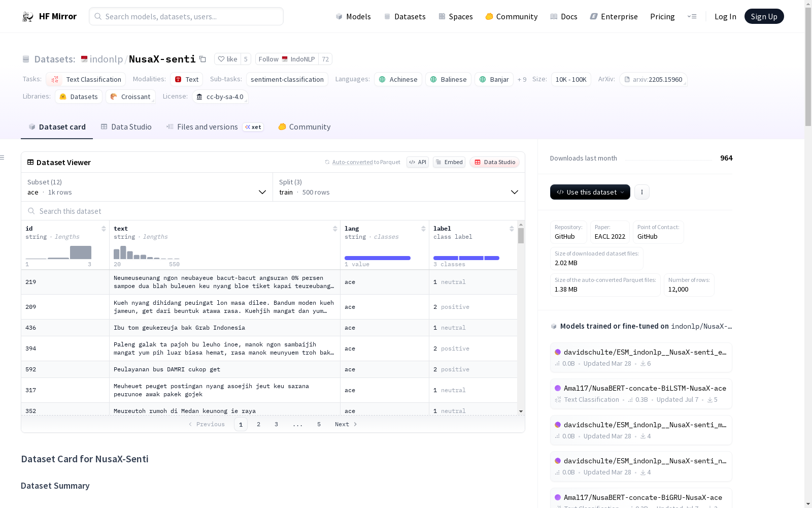Expand the Subset selector dropdown
This screenshot has width=812, height=508.
(x=147, y=187)
